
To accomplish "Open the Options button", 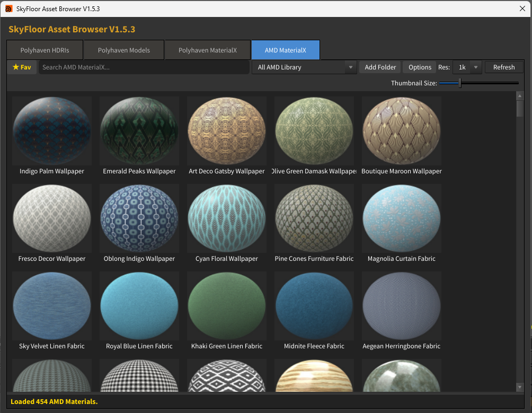I will (420, 67).
